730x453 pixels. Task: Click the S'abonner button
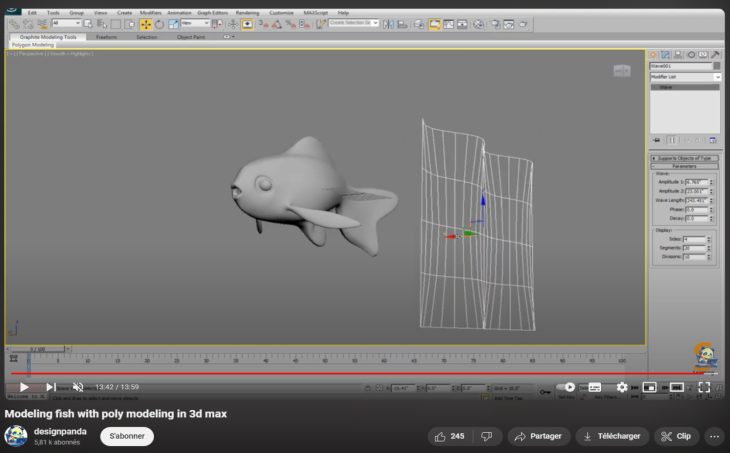(127, 436)
